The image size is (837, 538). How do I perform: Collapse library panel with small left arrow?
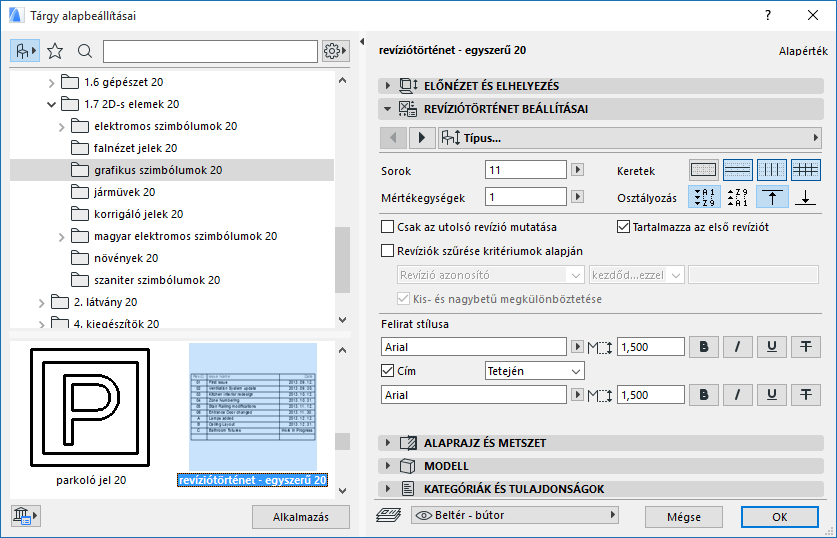pyautogui.click(x=362, y=41)
